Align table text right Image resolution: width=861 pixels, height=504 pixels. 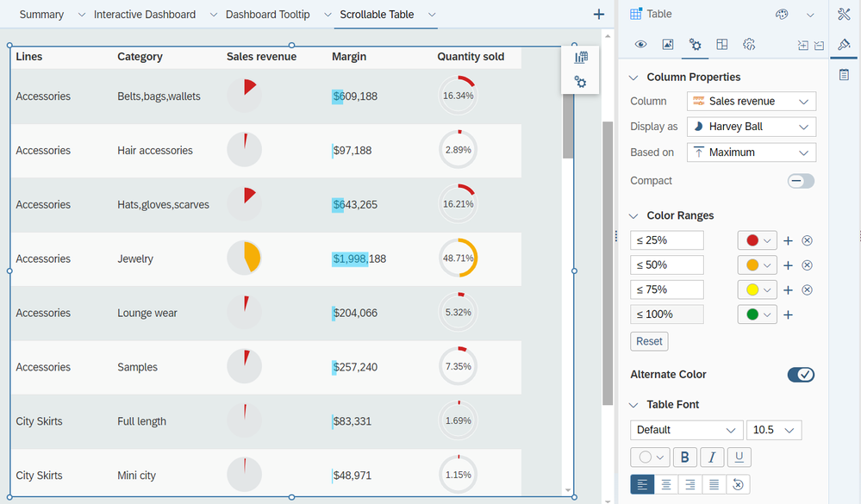(689, 484)
